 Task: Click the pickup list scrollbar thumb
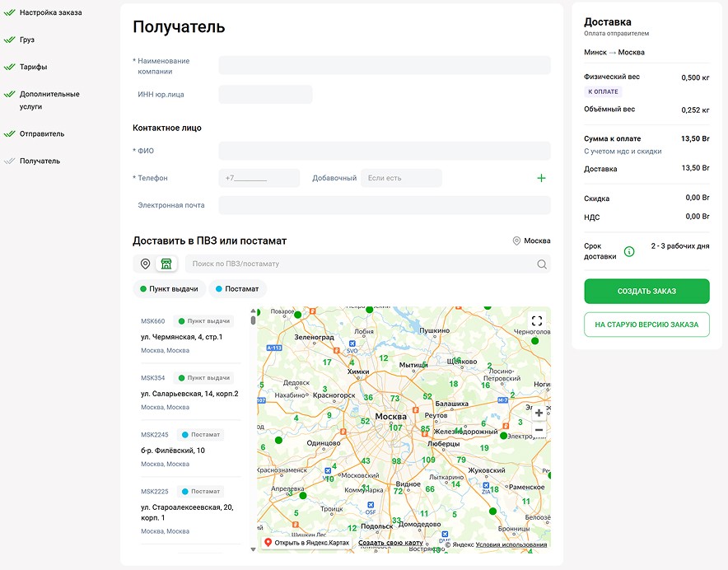(253, 320)
